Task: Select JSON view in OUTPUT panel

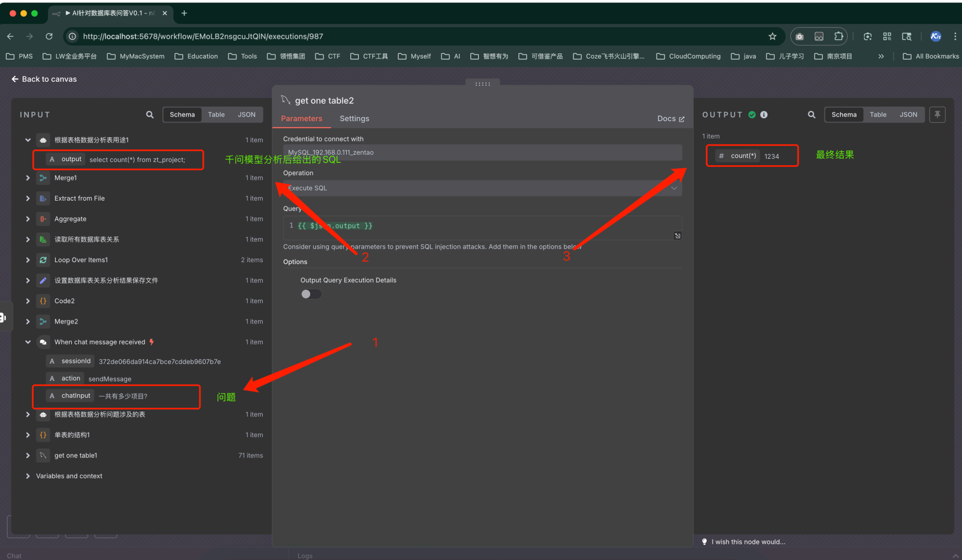Action: [x=908, y=115]
